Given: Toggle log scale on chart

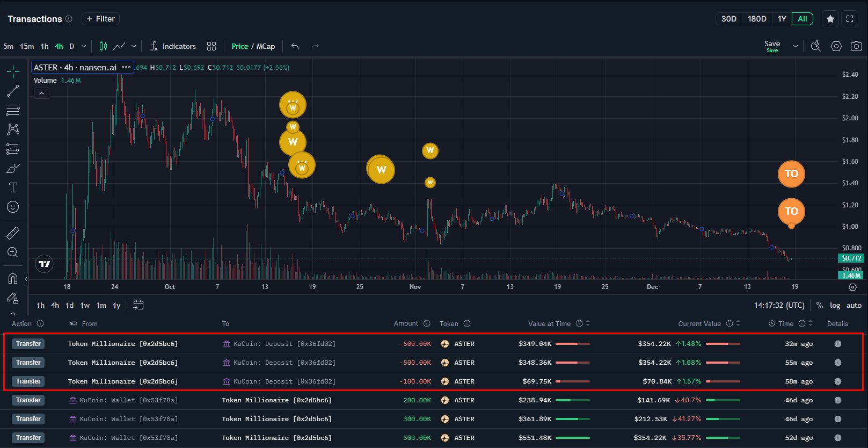Looking at the screenshot, I should click(x=835, y=305).
